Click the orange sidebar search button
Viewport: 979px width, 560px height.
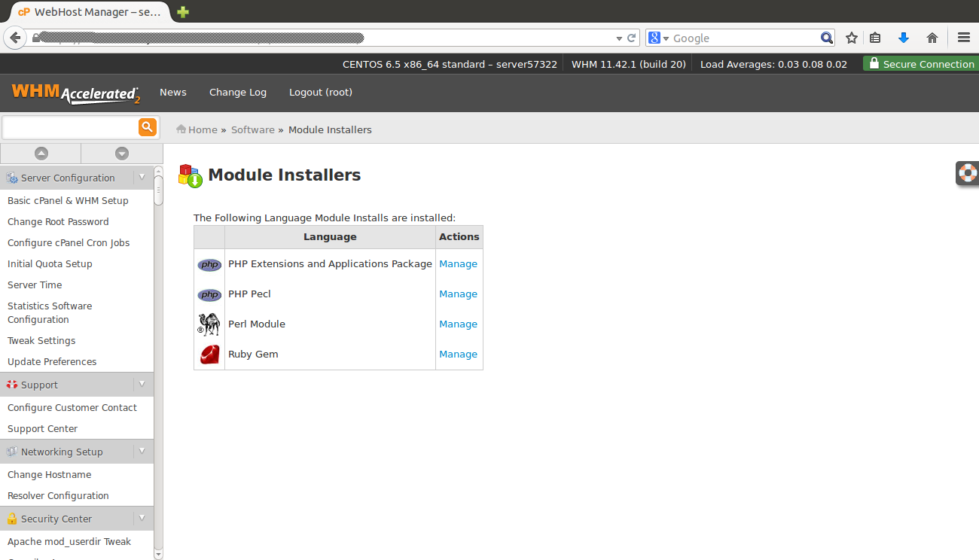pos(148,127)
